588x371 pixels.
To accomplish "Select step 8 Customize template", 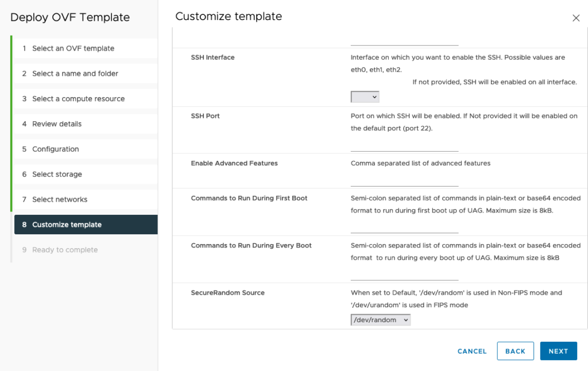I will (x=67, y=225).
